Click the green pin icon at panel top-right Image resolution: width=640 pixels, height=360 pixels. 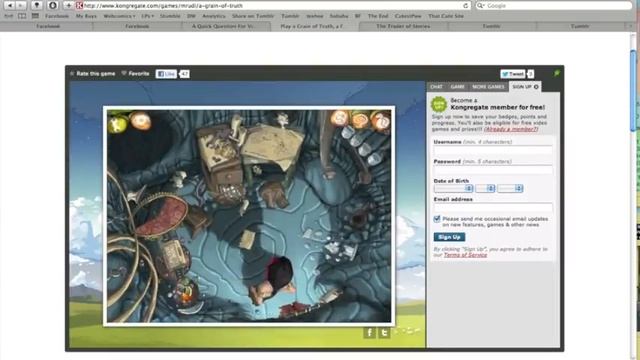click(x=557, y=73)
